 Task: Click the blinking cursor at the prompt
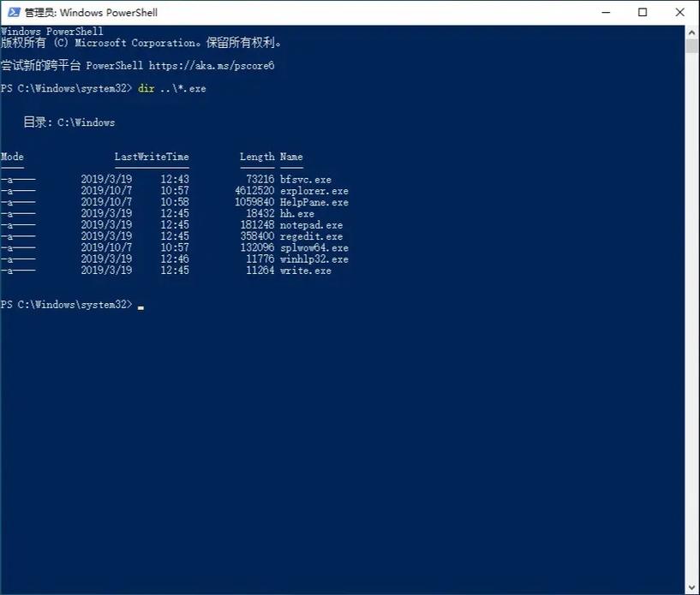tap(141, 307)
